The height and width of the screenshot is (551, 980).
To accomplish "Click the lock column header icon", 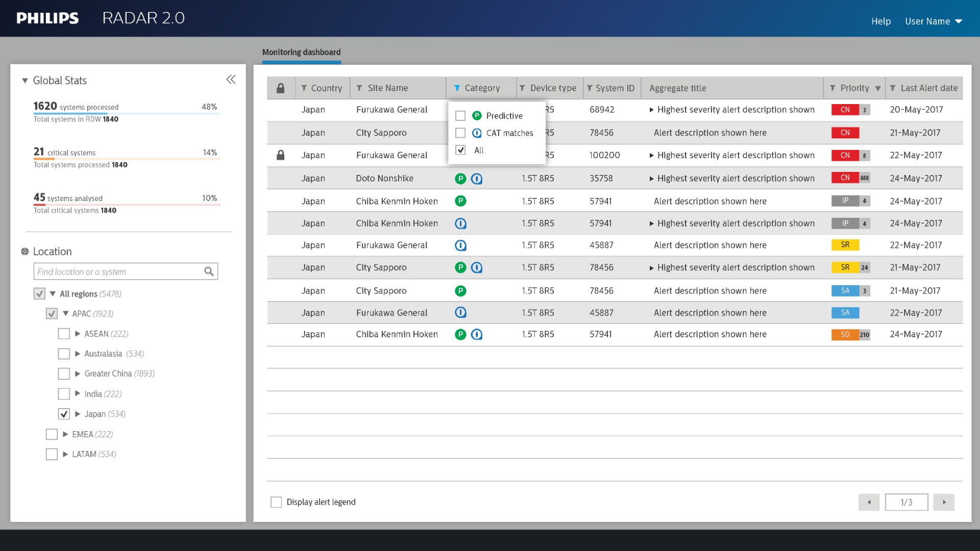I will (x=281, y=88).
